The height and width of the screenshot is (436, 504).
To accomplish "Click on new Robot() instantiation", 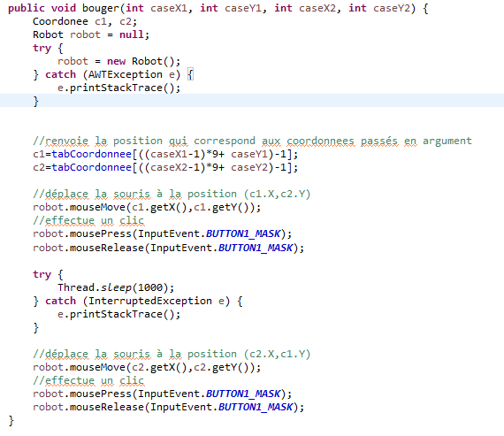I will (143, 61).
